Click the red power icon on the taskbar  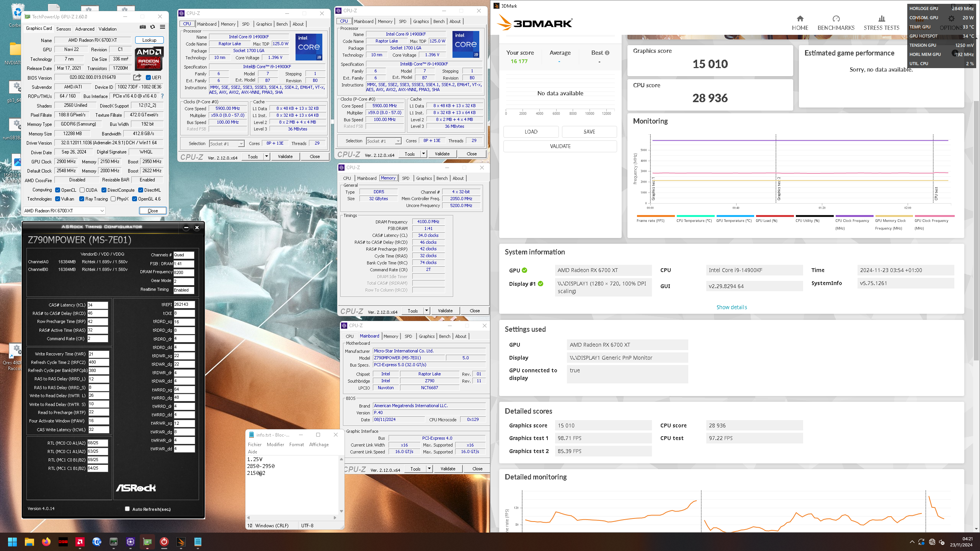(x=164, y=542)
